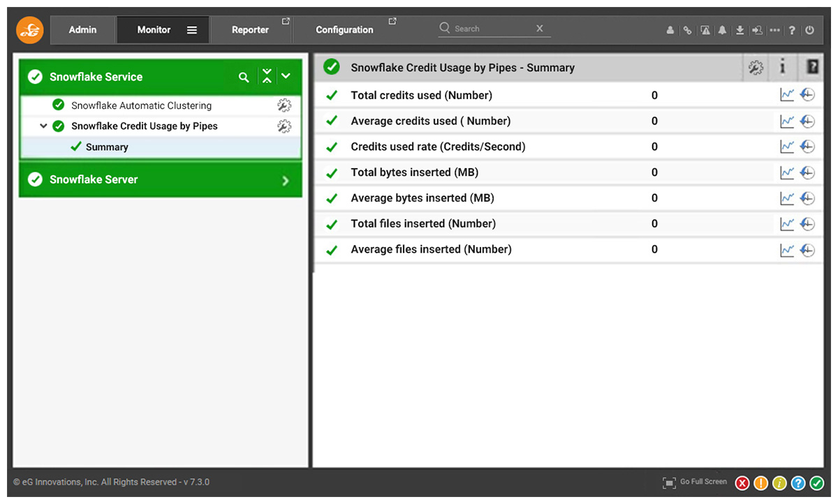Open Configuration in new window icon

(392, 22)
